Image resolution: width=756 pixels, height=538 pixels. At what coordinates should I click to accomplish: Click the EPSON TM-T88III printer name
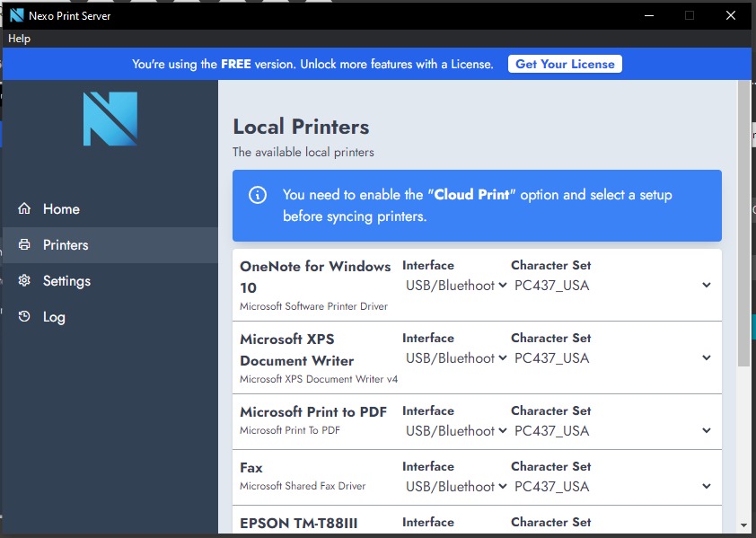pos(299,524)
